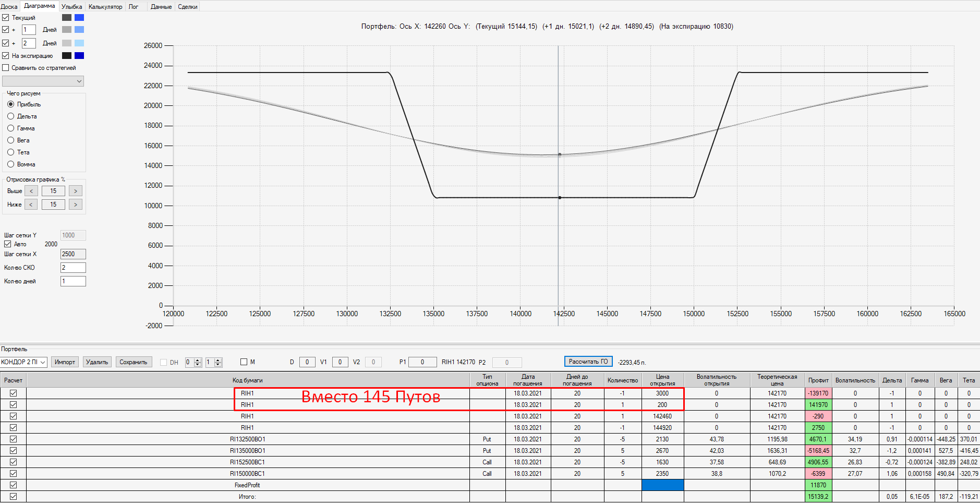
Task: Enable the Сравнить со стратегией checkbox
Action: coord(6,68)
